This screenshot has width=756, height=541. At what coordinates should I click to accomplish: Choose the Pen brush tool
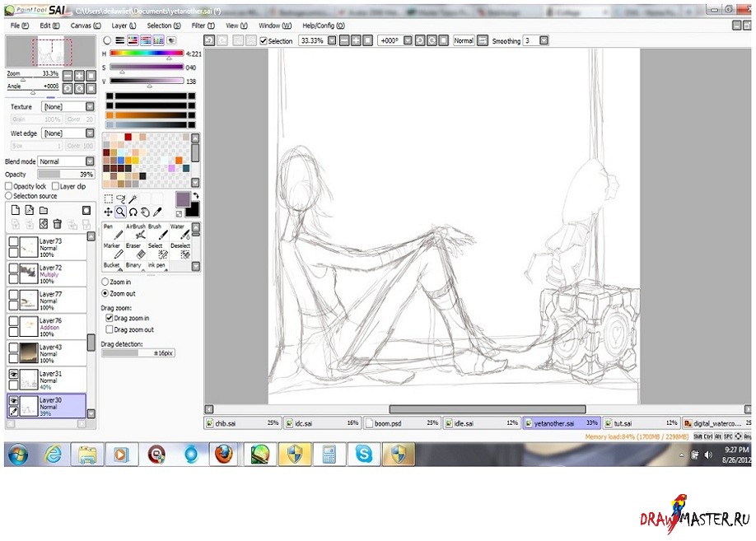pos(114,231)
